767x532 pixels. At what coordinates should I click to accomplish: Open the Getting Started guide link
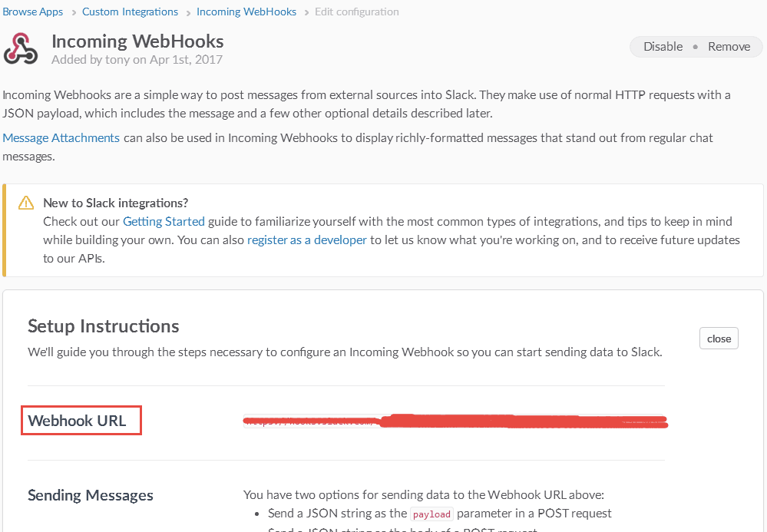164,222
